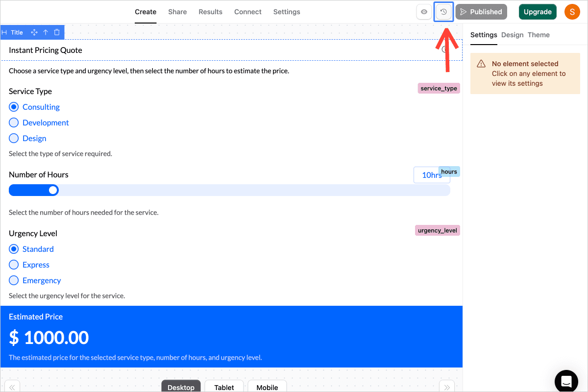Click the Upgrade button

538,12
